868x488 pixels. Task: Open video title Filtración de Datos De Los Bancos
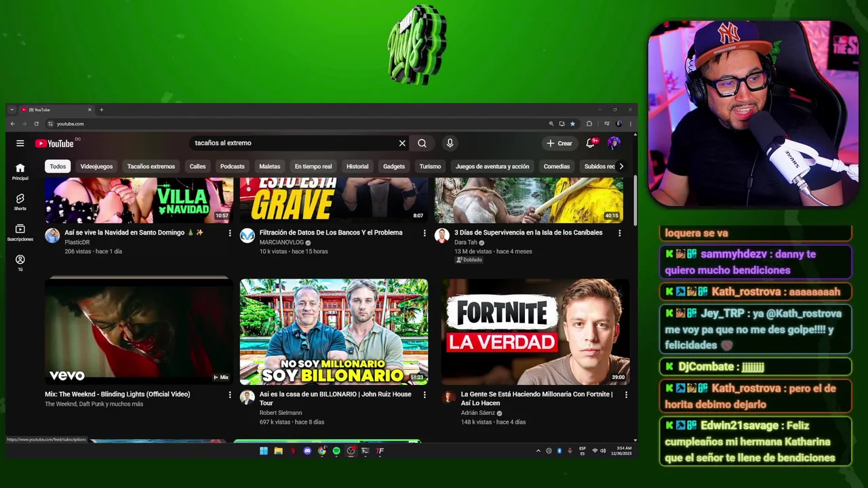331,232
